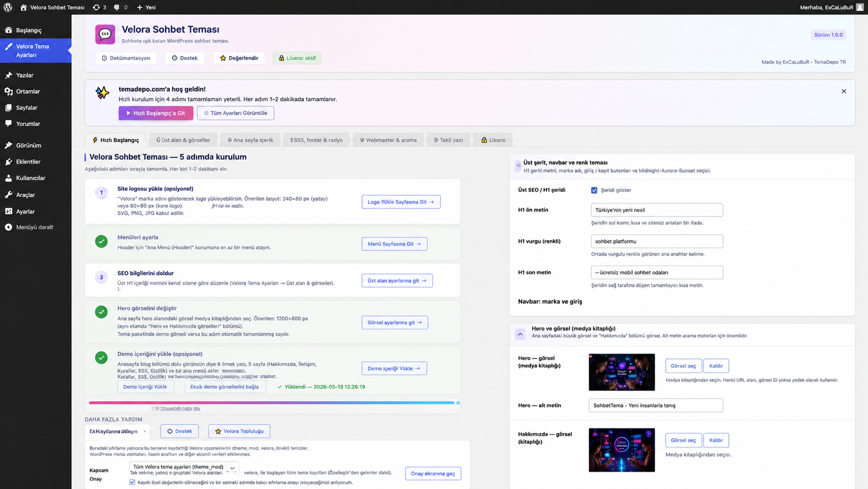
Task: Toggle the reset confirmation checkbox next to Onay
Action: coord(132,482)
